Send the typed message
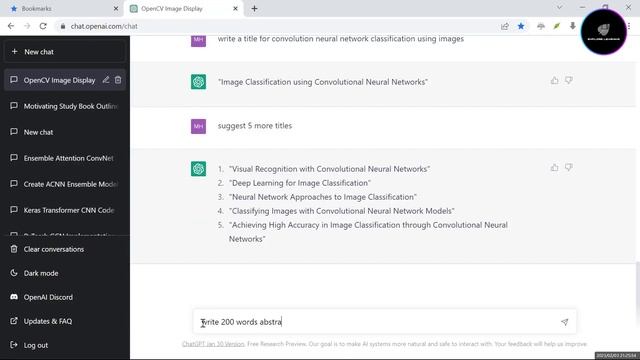The image size is (640, 360). coord(564,322)
